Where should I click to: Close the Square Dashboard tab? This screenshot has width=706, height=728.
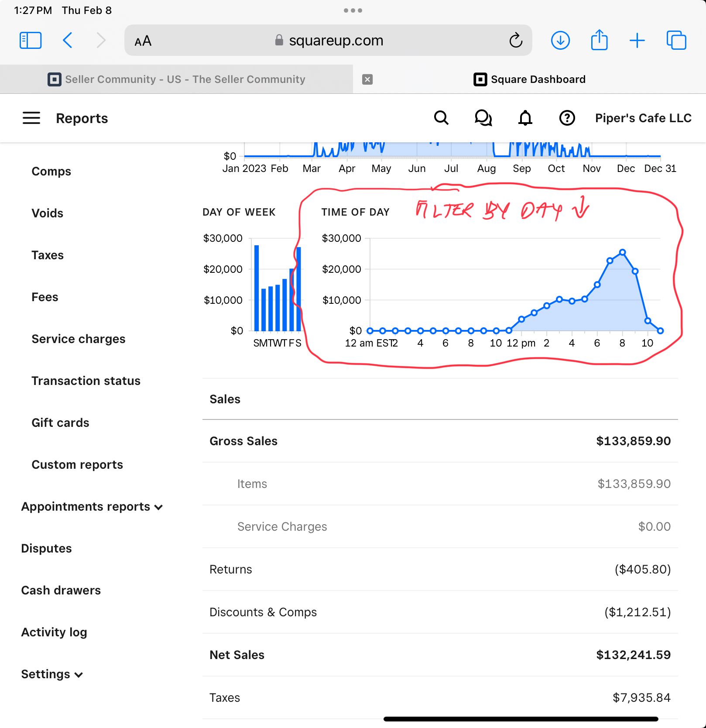tap(367, 79)
